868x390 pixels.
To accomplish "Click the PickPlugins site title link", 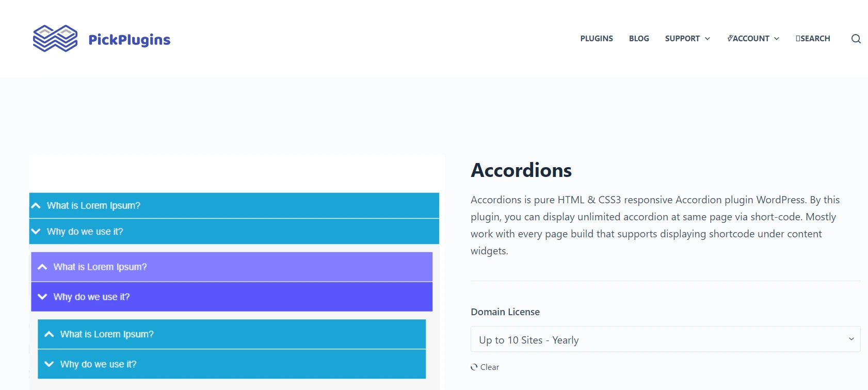I will [x=129, y=40].
